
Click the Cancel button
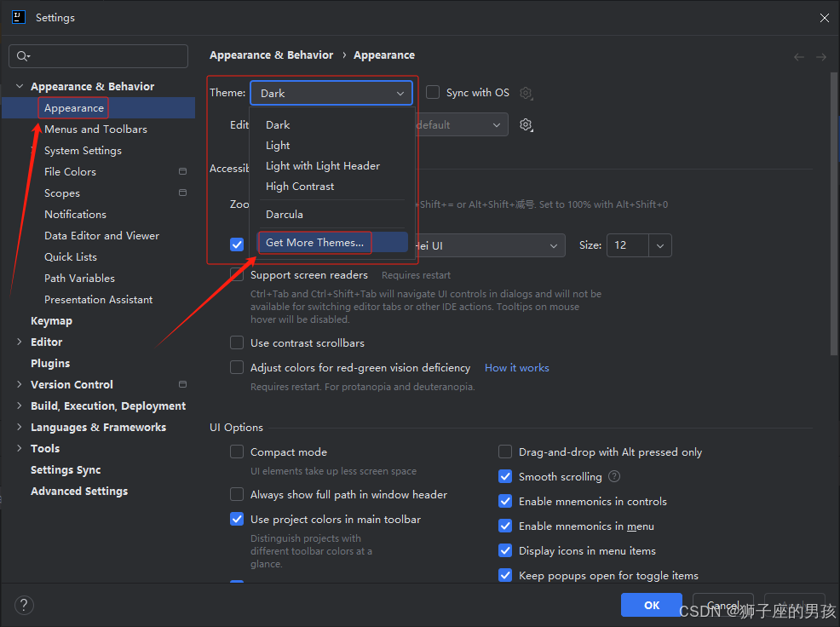tap(723, 605)
